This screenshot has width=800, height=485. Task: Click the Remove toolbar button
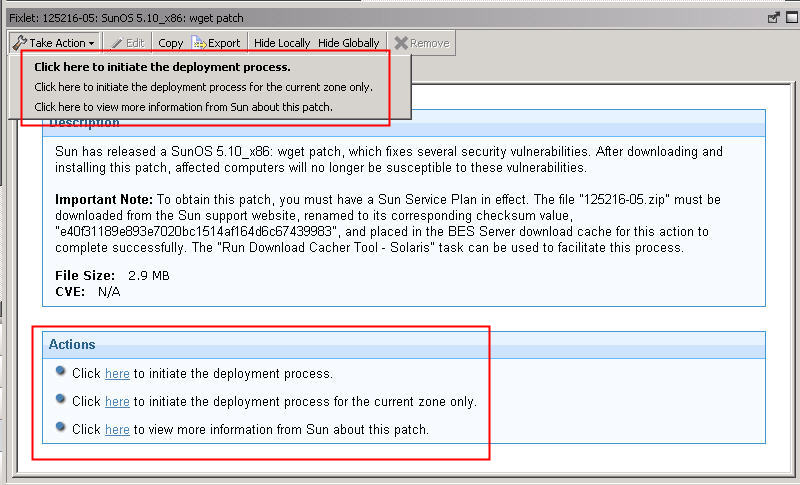[x=422, y=43]
